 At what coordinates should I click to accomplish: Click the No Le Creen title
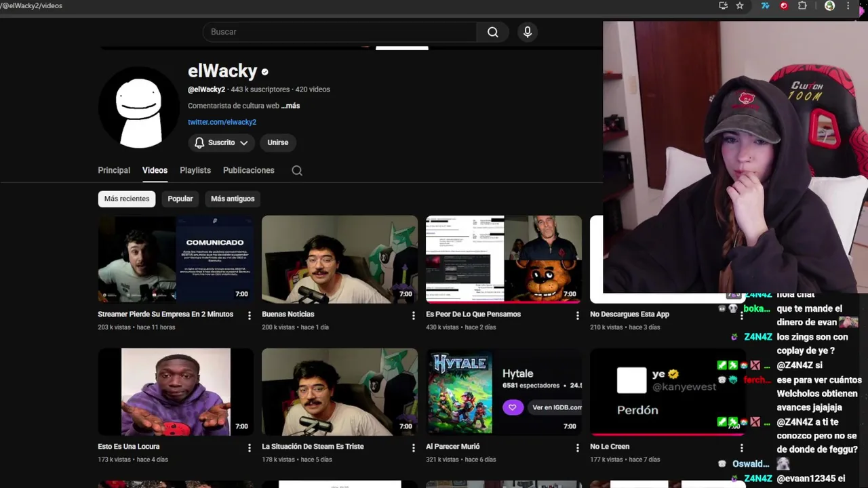point(610,447)
